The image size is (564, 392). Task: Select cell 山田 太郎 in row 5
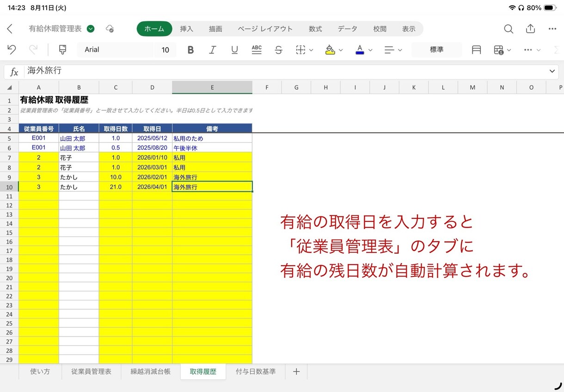[x=79, y=138]
